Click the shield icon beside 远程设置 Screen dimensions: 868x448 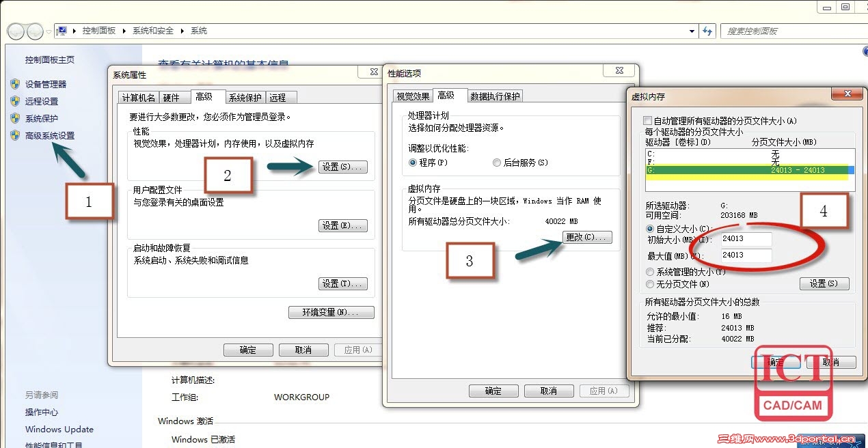pos(15,101)
